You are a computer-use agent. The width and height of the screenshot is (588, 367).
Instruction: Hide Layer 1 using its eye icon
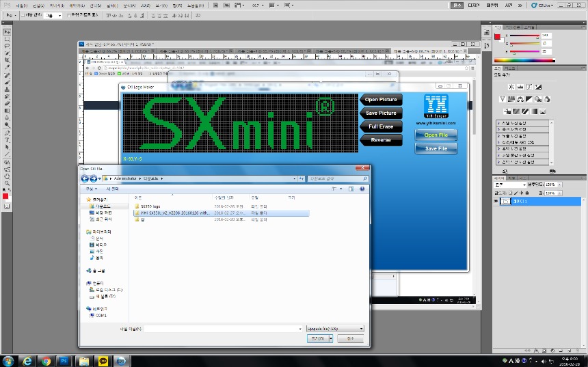coord(496,202)
